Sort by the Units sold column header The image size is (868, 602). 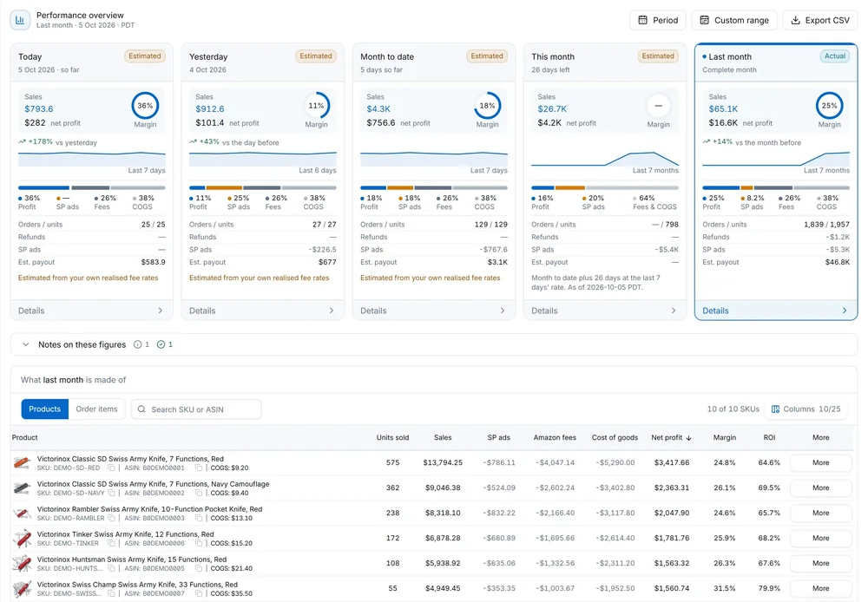click(x=392, y=438)
